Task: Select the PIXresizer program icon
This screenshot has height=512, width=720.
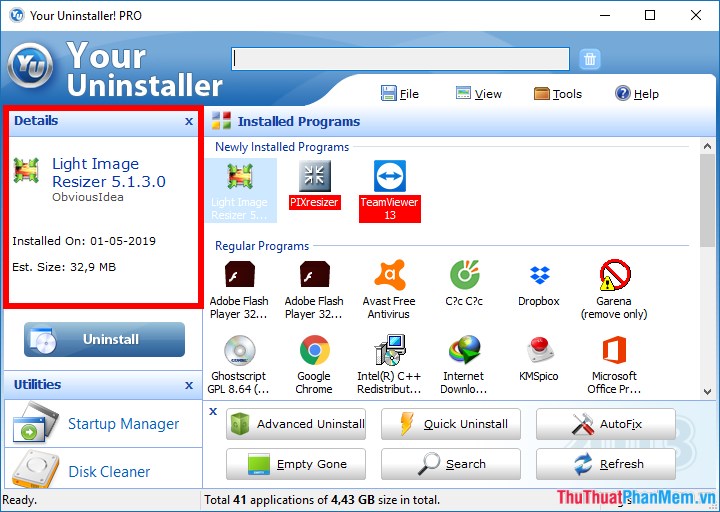Action: tap(315, 176)
